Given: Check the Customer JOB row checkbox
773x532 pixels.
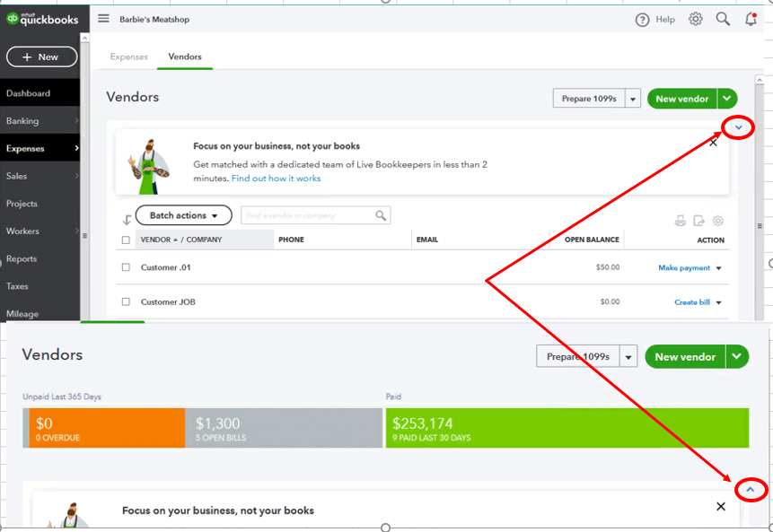Looking at the screenshot, I should click(x=126, y=301).
